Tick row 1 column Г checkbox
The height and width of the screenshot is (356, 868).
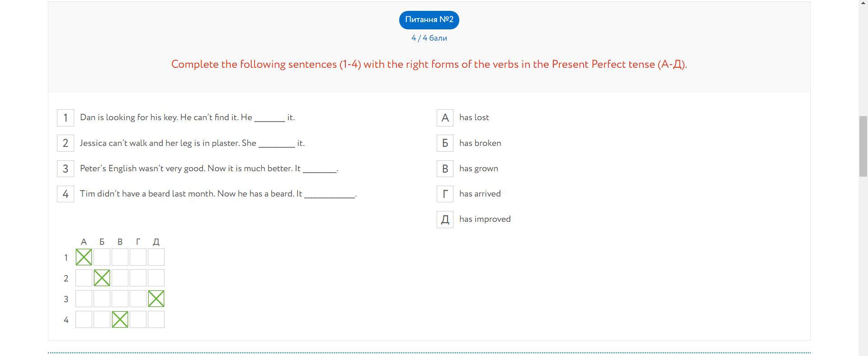(138, 258)
